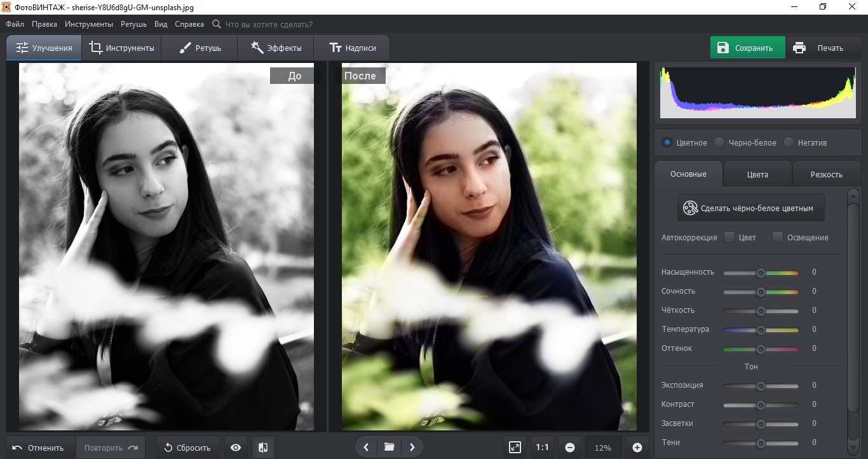The height and width of the screenshot is (459, 868).
Task: Open the Справка menu
Action: pos(189,24)
